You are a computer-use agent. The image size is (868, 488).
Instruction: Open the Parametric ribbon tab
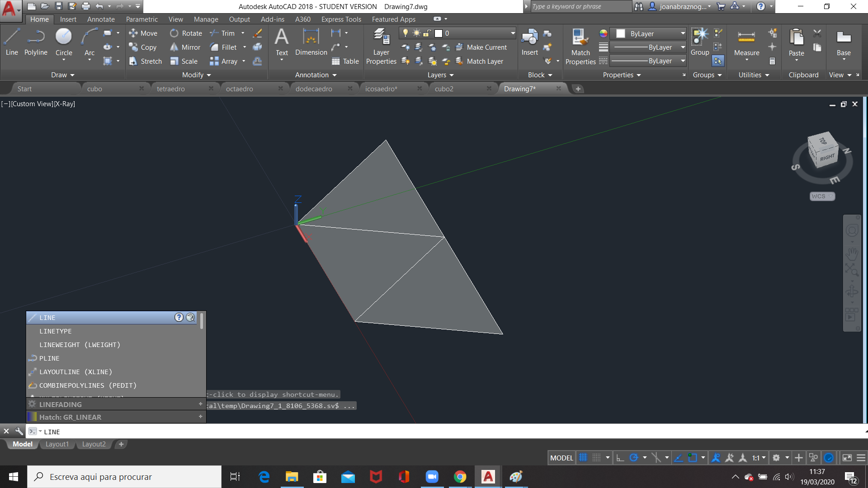click(x=142, y=19)
